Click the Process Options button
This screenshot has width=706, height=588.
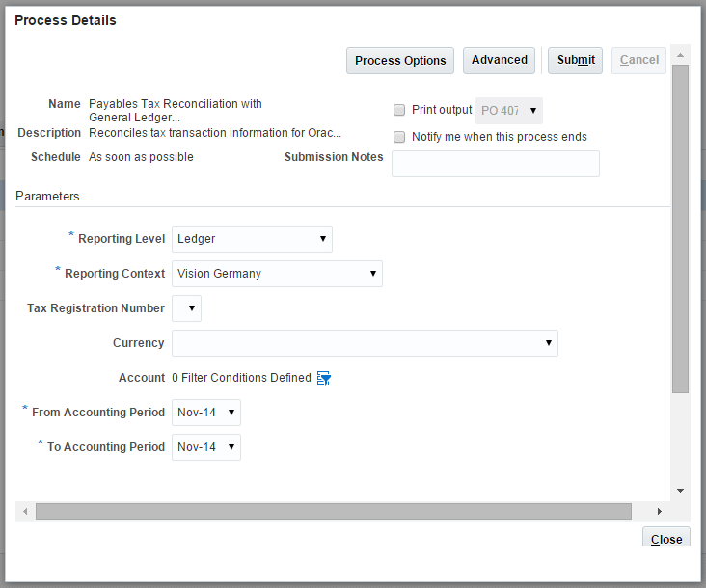[400, 61]
